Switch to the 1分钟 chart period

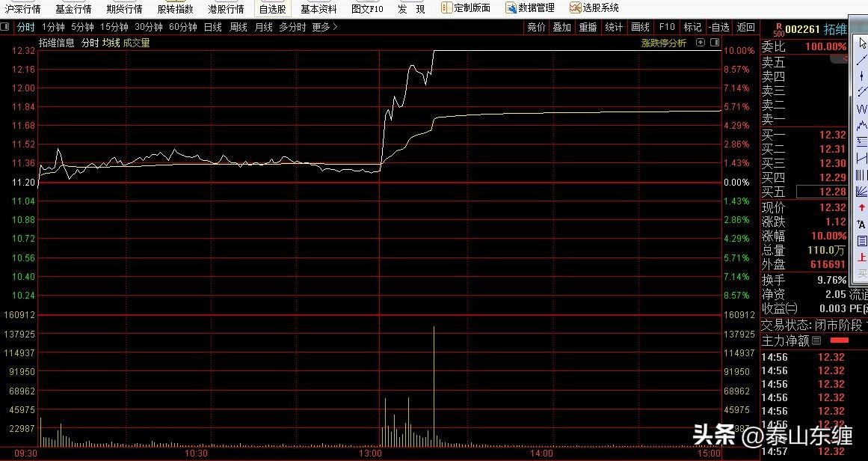(x=53, y=27)
